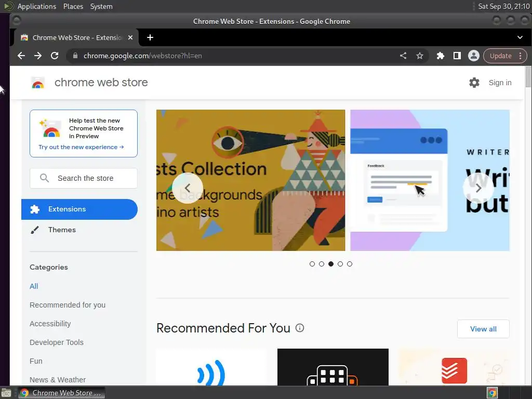Open info icon next to Recommended For You
532x399 pixels.
click(300, 328)
